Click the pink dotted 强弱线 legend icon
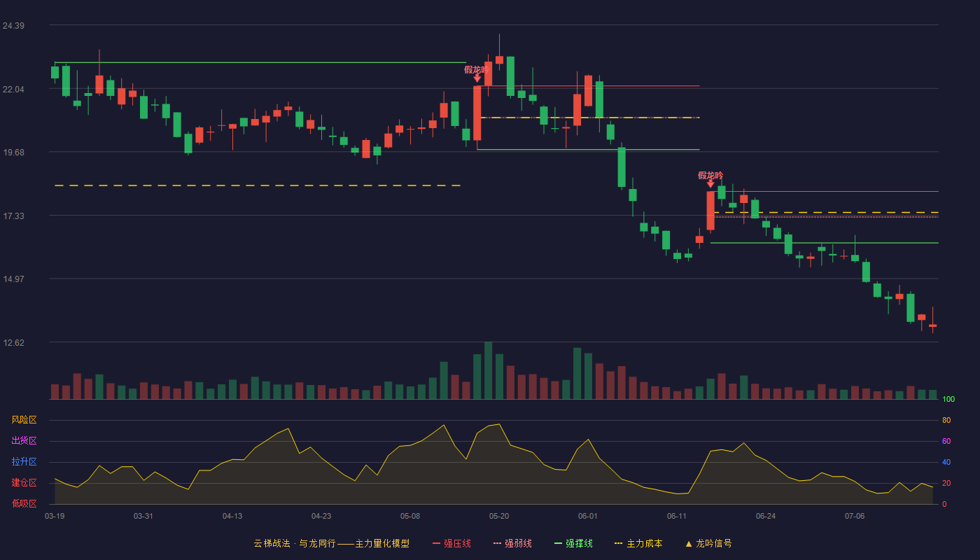The height and width of the screenshot is (560, 980). tap(498, 543)
